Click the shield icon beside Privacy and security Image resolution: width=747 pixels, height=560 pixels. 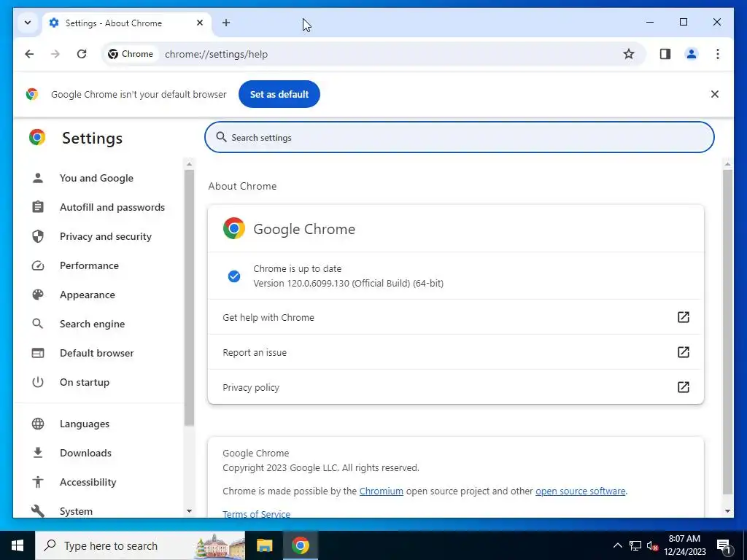pos(38,236)
